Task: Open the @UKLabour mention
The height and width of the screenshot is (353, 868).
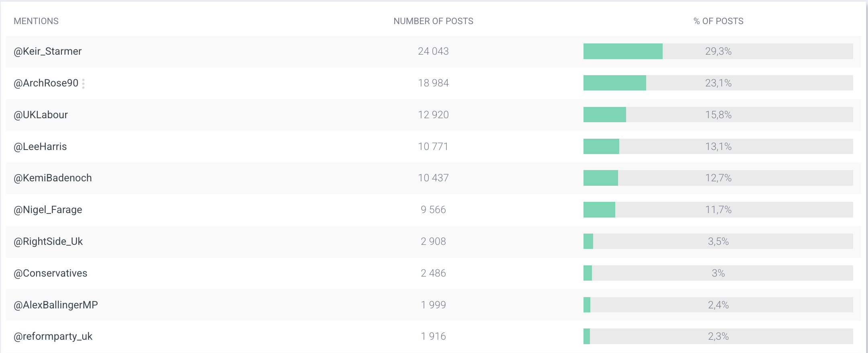Action: tap(41, 115)
